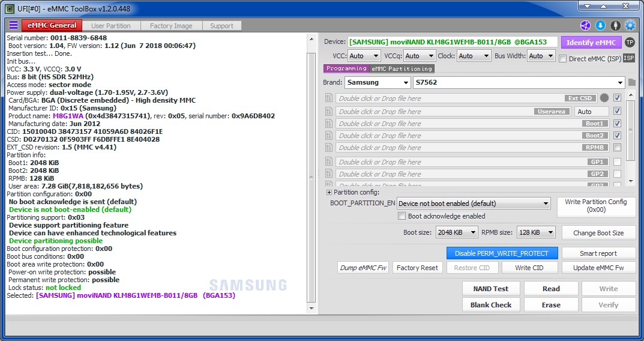Screen dimensions: 644x341
Task: Switch to User Partition tab
Action: point(111,25)
